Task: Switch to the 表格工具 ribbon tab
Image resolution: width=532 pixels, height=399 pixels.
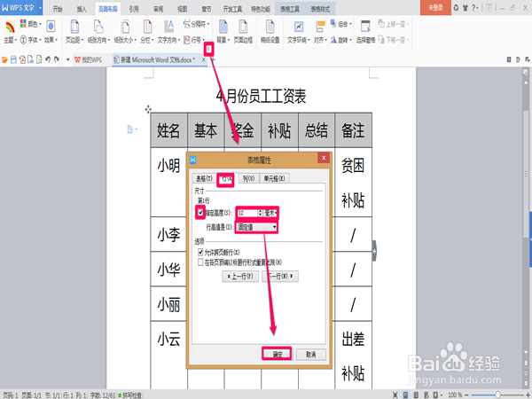Action: 290,9
